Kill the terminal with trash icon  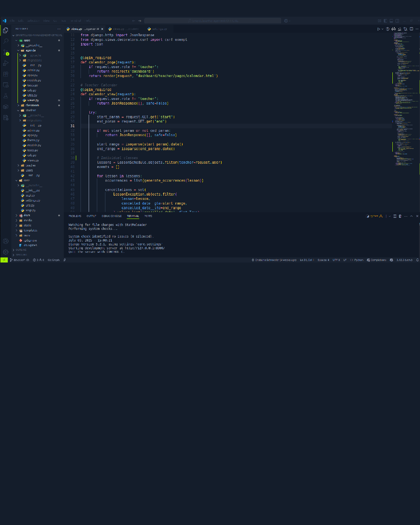pos(400,216)
